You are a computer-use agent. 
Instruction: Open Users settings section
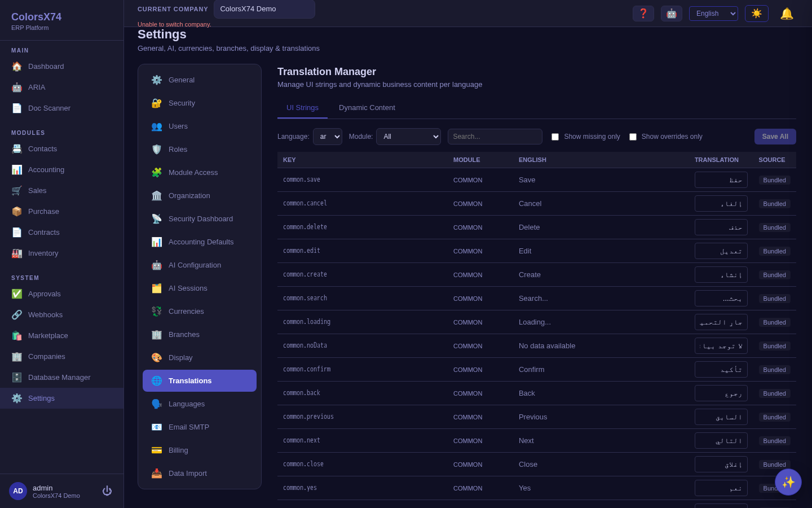point(200,126)
